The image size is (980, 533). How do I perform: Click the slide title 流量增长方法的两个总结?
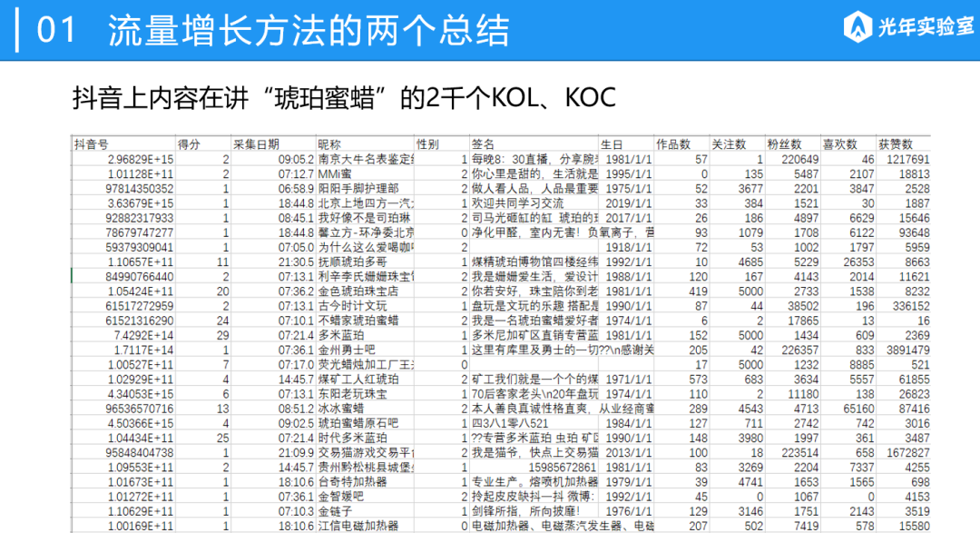[x=309, y=30]
